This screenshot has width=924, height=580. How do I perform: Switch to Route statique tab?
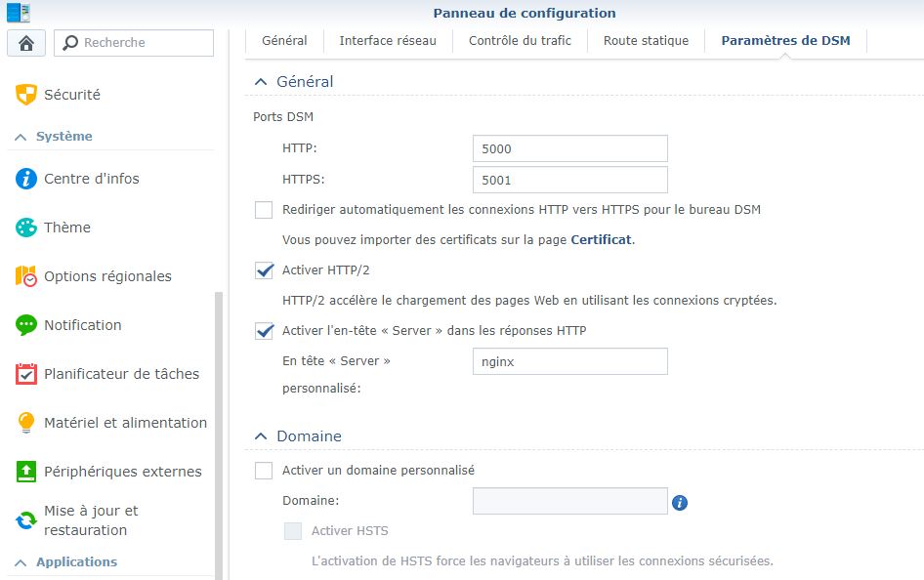click(646, 41)
